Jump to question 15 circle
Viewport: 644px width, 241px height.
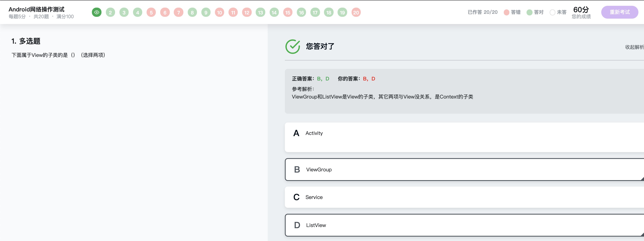(288, 12)
